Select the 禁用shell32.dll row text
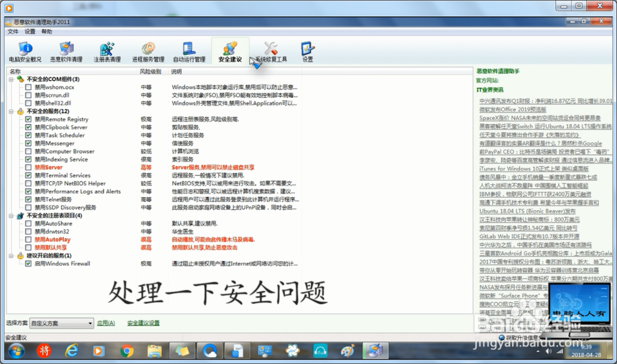Screen dimensions: 617x364 coord(52,103)
